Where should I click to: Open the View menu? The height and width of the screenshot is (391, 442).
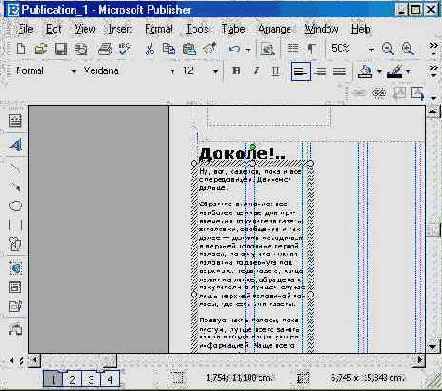coord(85,29)
